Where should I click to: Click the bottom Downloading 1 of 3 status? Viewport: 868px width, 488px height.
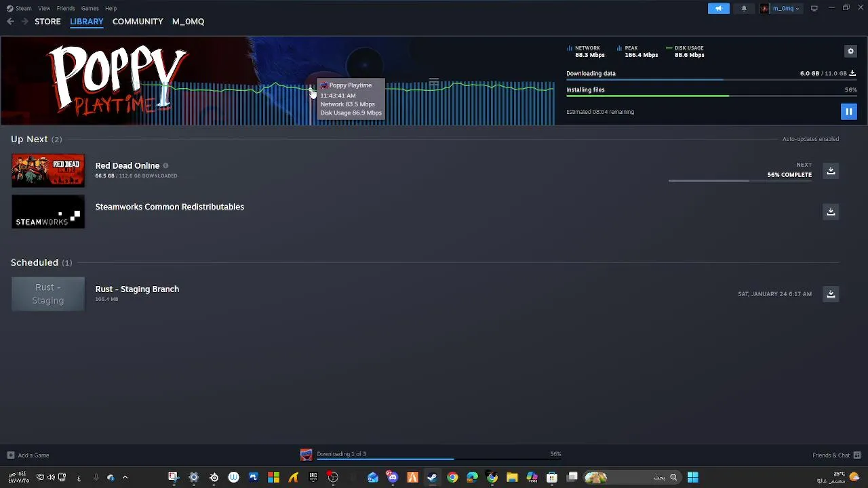click(x=341, y=454)
